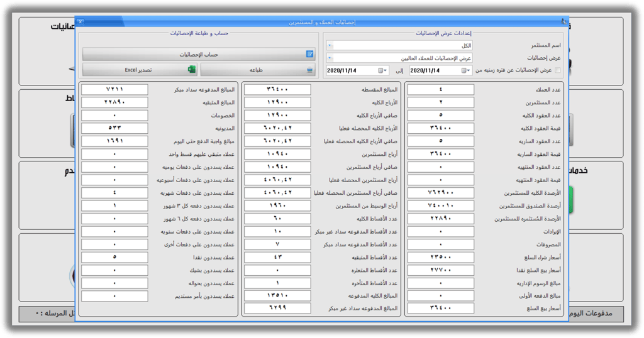Select the عدد المستثمرين value field
This screenshot has width=644, height=338.
coord(441,102)
